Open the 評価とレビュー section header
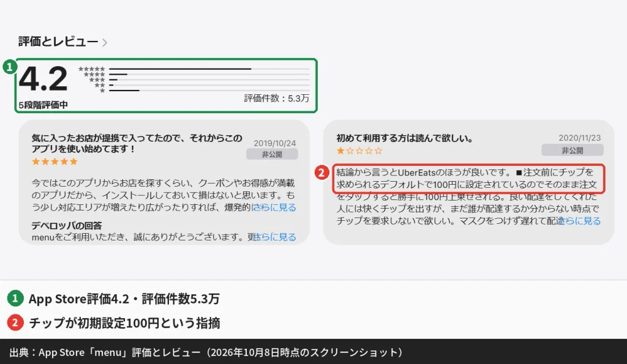The height and width of the screenshot is (364, 627). (x=58, y=41)
